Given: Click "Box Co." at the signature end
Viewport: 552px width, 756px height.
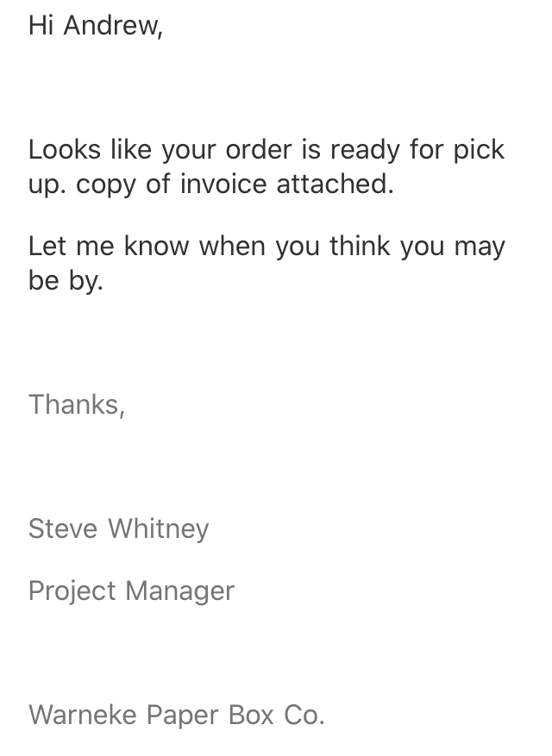Looking at the screenshot, I should [277, 714].
